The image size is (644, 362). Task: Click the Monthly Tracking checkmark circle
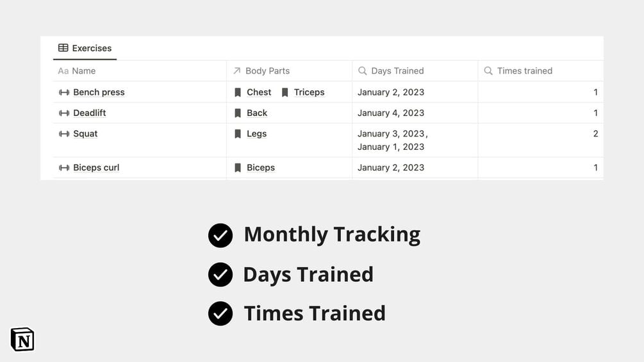pos(220,235)
